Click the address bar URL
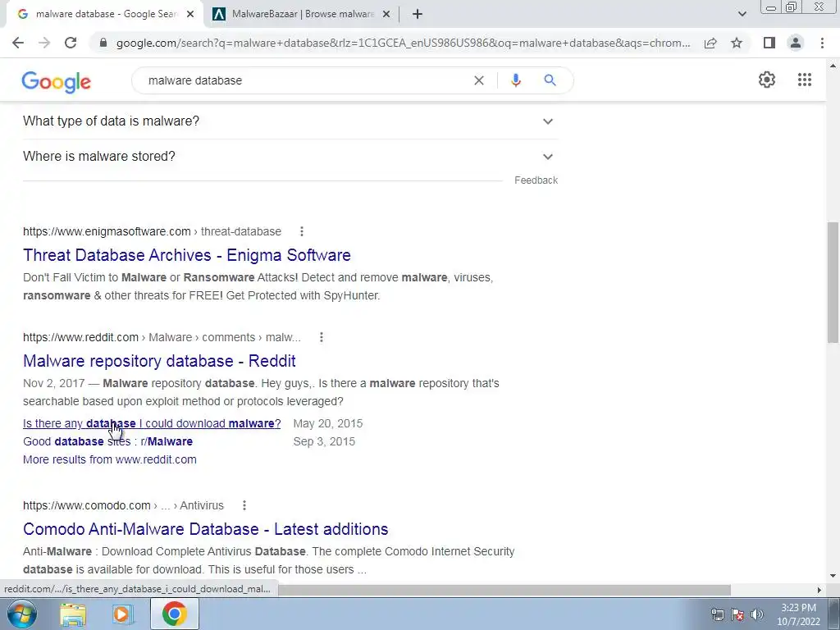This screenshot has width=840, height=630. tap(403, 43)
